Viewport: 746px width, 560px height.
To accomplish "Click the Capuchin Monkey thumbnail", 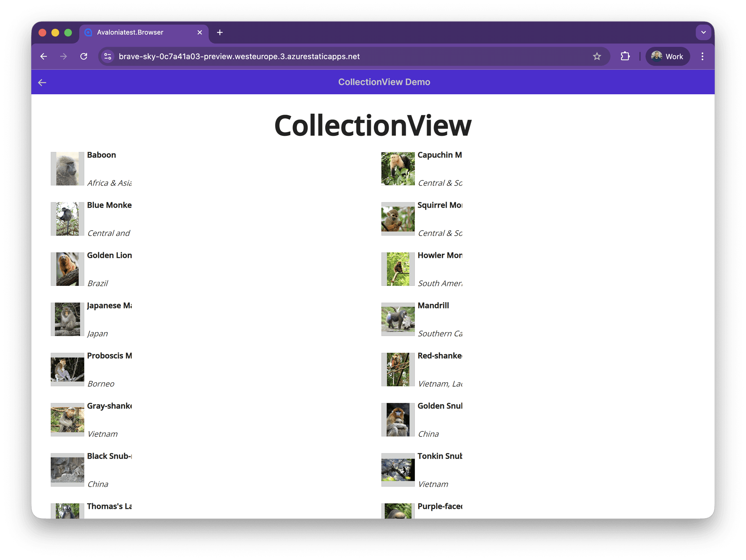I will click(x=398, y=169).
